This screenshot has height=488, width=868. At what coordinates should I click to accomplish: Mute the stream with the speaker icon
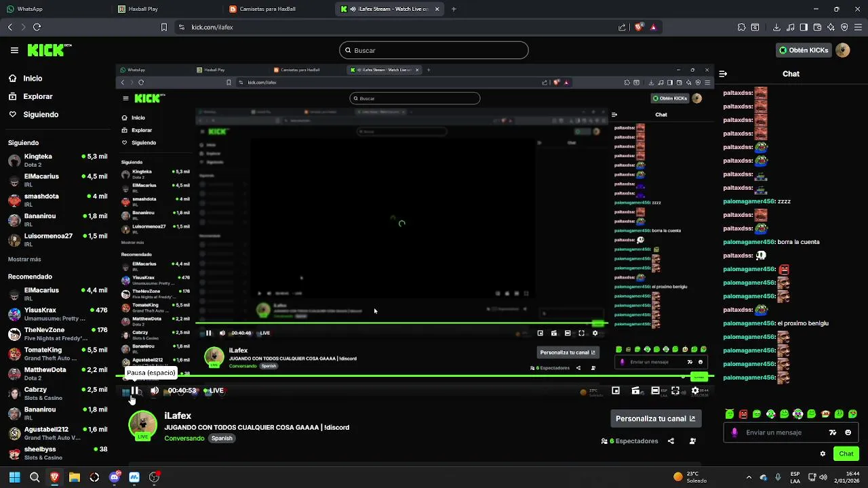(x=155, y=390)
